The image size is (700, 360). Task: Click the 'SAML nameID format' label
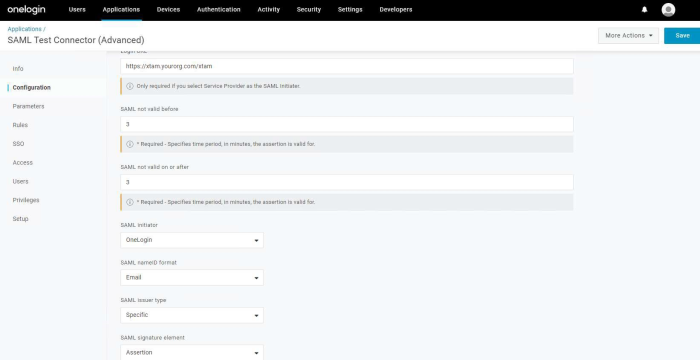[x=149, y=263]
